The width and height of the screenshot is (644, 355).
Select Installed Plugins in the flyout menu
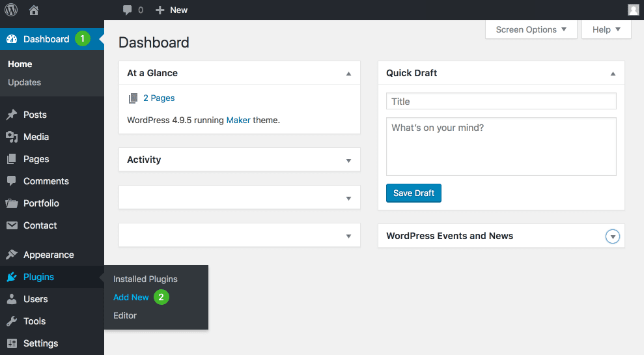click(x=145, y=279)
